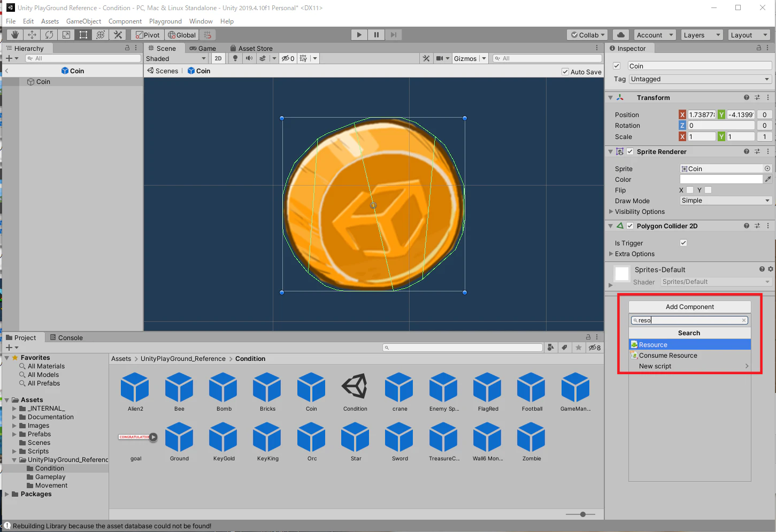Open the cloud services icon
This screenshot has width=776, height=532.
tap(620, 35)
